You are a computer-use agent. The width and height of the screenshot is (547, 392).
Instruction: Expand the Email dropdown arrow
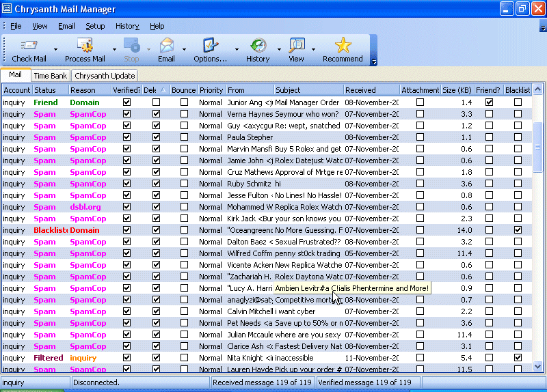pyautogui.click(x=184, y=49)
